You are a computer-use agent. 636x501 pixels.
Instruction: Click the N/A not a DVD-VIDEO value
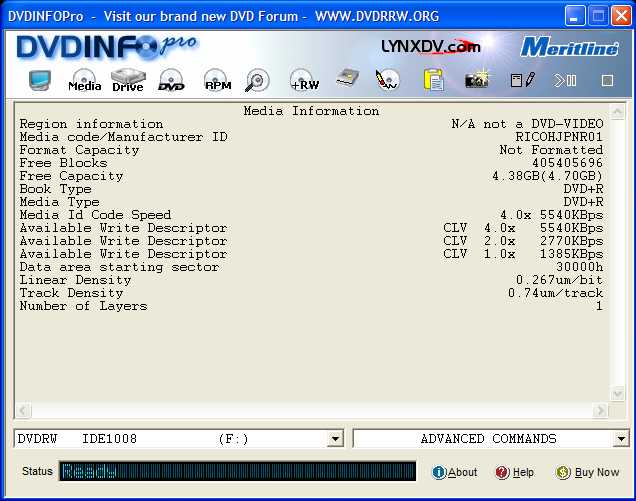(527, 124)
